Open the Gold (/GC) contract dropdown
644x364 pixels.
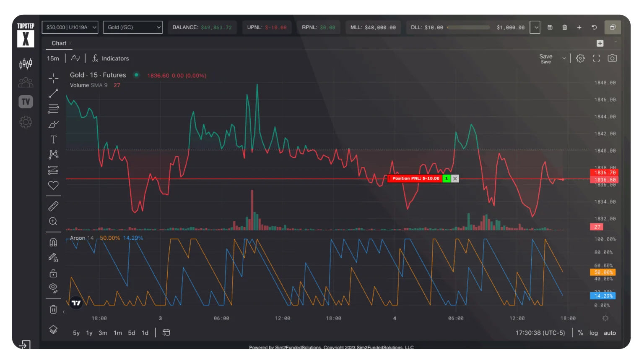tap(132, 27)
